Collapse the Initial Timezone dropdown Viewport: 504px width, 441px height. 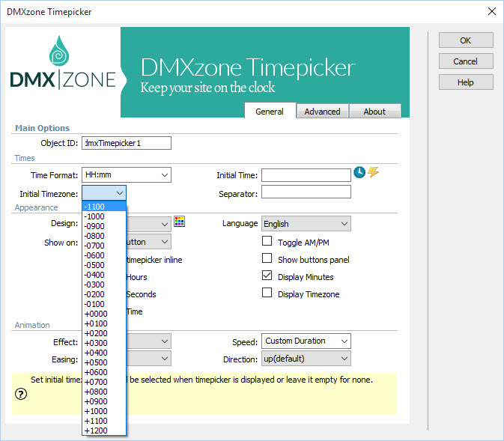[120, 193]
